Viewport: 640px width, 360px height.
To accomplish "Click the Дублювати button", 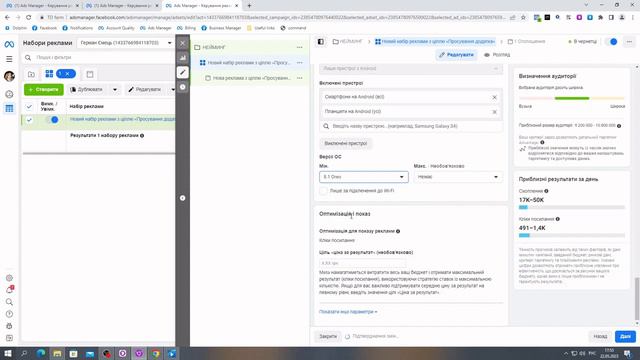I will pos(87,89).
